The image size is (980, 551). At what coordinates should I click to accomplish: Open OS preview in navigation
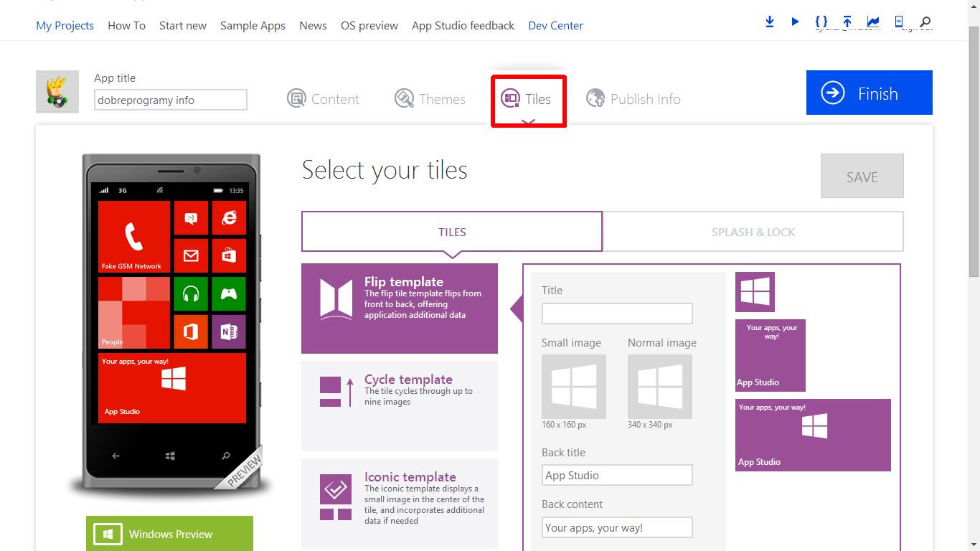coord(369,25)
